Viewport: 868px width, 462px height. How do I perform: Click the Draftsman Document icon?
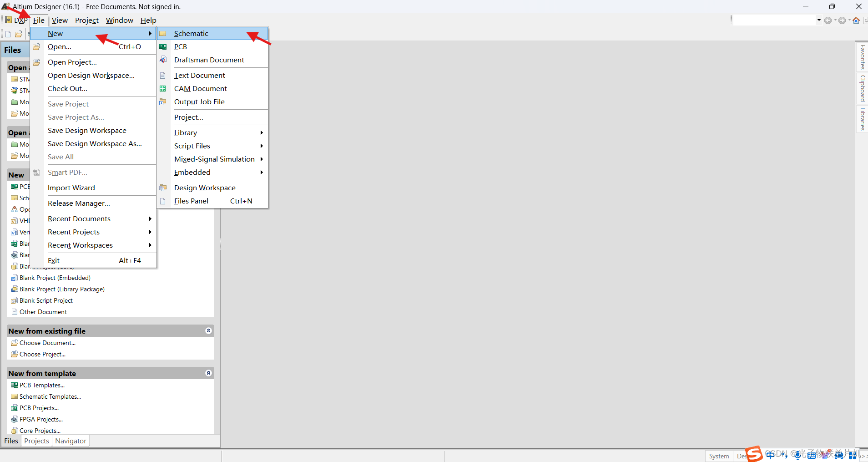tap(163, 60)
